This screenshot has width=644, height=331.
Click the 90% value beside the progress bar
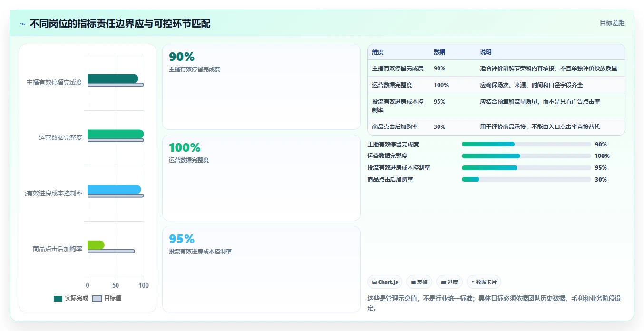pyautogui.click(x=601, y=145)
